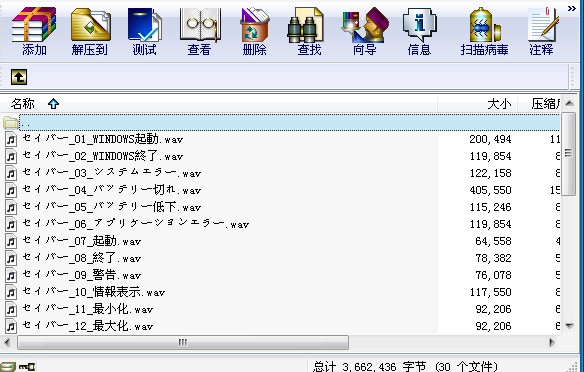Open the 查看 (View) book icon
584x372 pixels.
[200, 32]
